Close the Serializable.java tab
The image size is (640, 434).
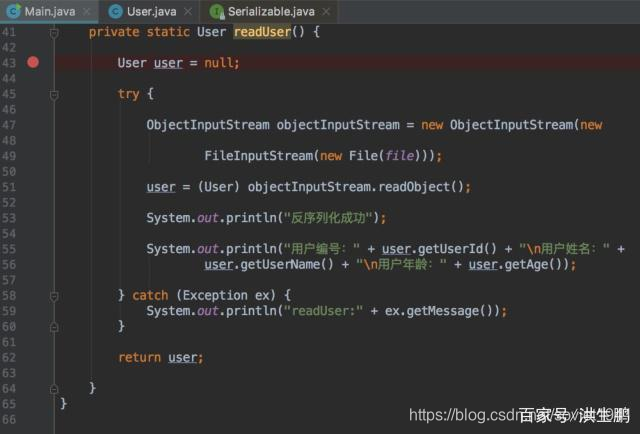(x=326, y=12)
